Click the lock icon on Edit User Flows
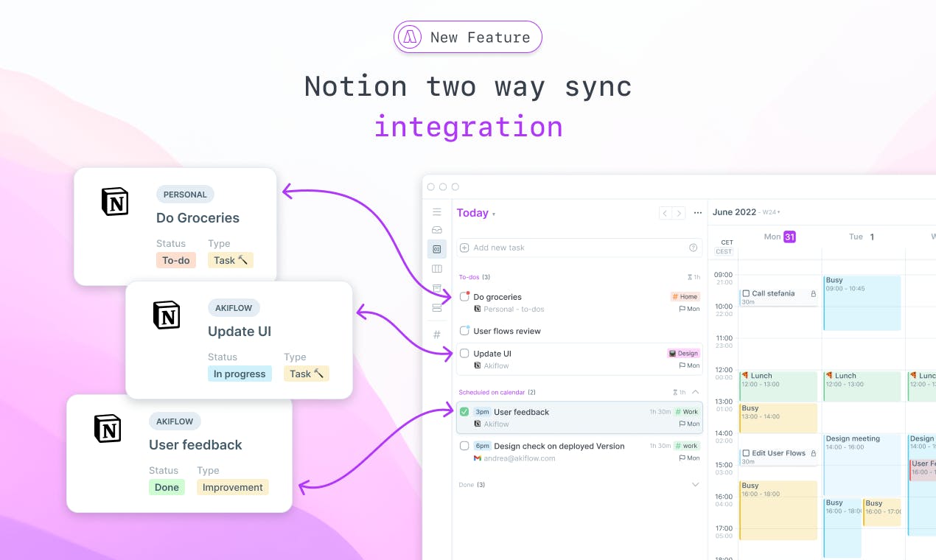Viewport: 936px width, 560px height. (814, 453)
